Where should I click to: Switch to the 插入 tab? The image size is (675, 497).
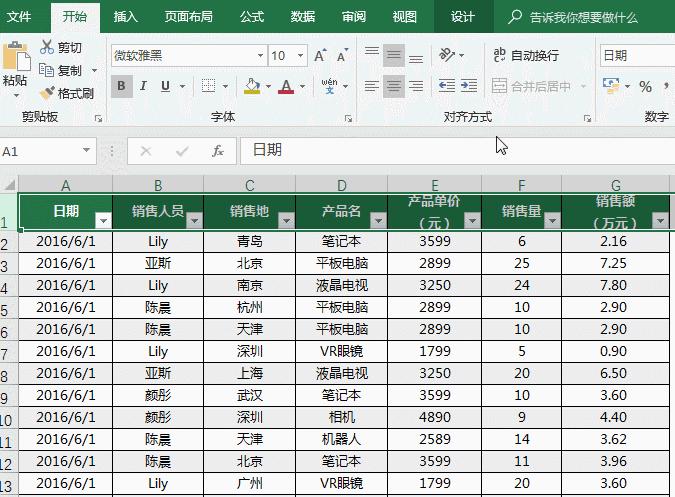tap(125, 17)
